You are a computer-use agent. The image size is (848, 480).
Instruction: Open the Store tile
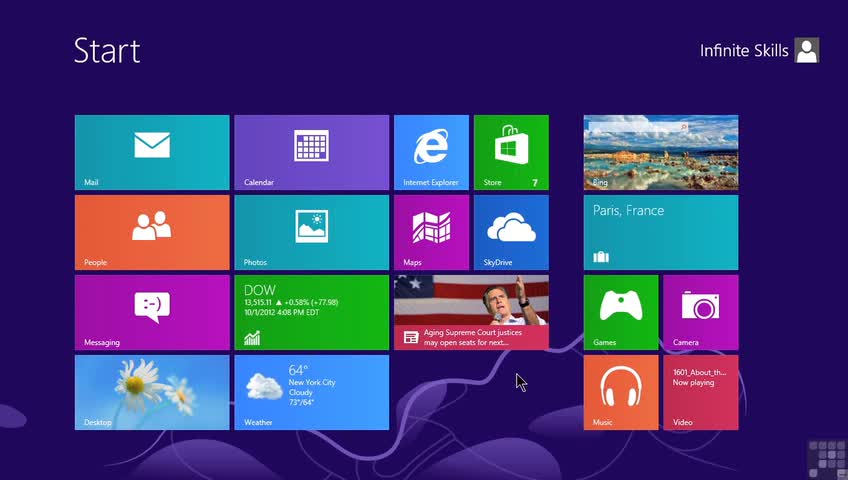(x=511, y=152)
